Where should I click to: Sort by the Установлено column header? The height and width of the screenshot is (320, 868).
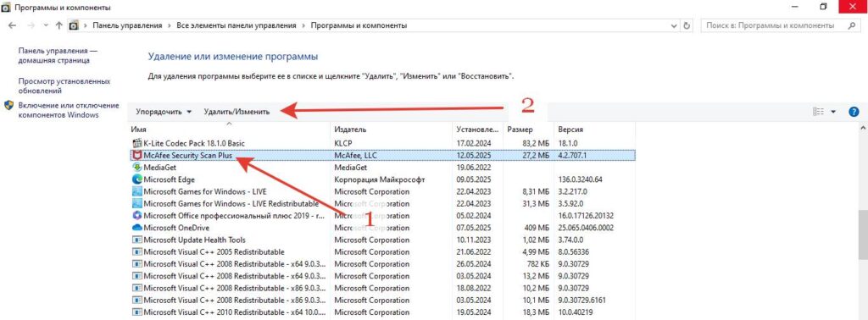(478, 130)
